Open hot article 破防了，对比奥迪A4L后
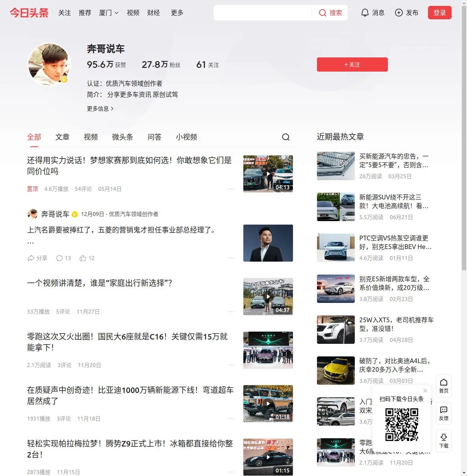 [395, 365]
